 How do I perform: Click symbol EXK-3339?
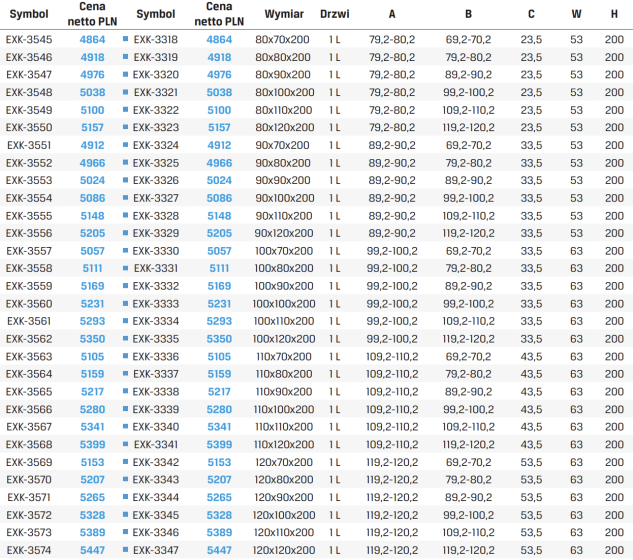[156, 410]
